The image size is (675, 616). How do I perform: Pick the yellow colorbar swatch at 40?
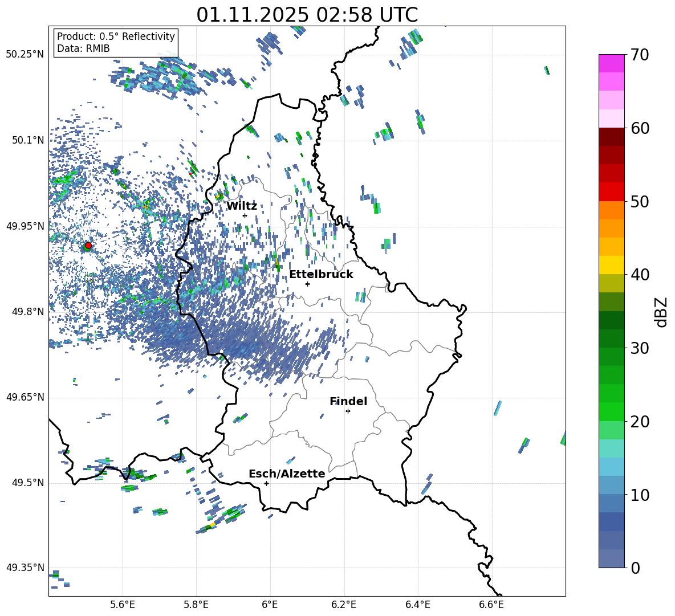pos(611,265)
